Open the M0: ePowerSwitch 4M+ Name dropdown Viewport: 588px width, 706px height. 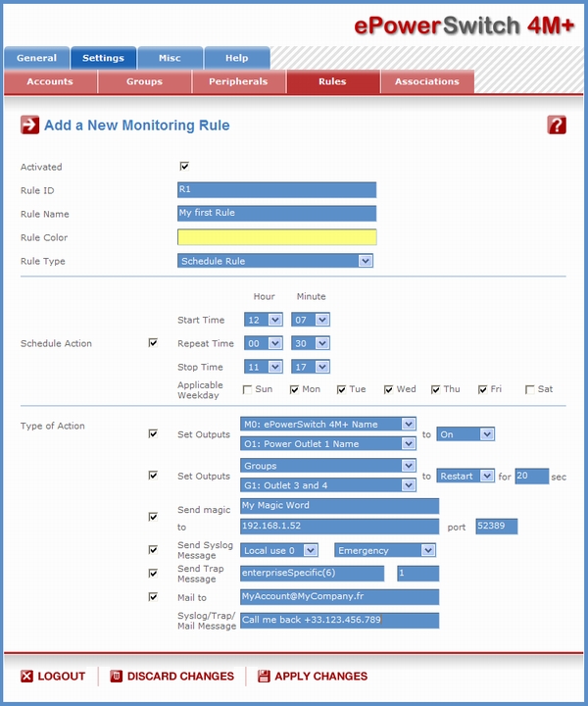328,425
